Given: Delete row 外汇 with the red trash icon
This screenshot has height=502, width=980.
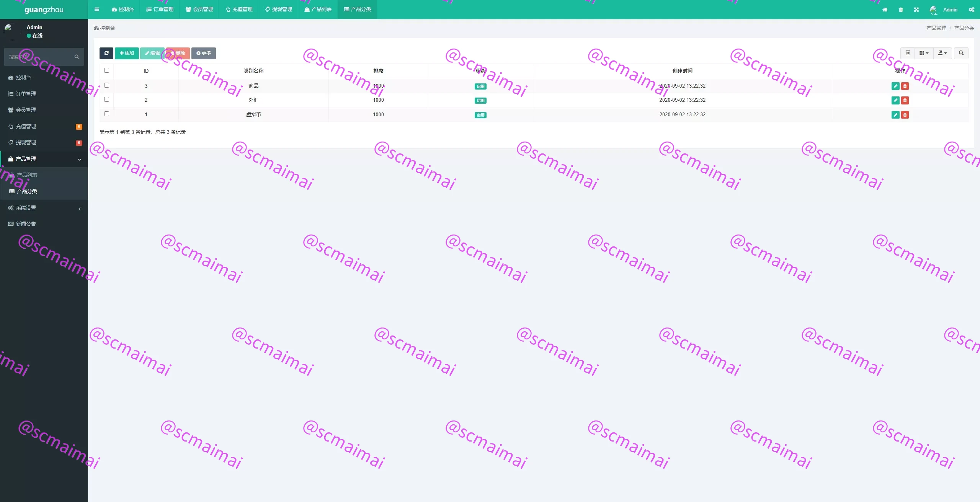Looking at the screenshot, I should coord(905,100).
